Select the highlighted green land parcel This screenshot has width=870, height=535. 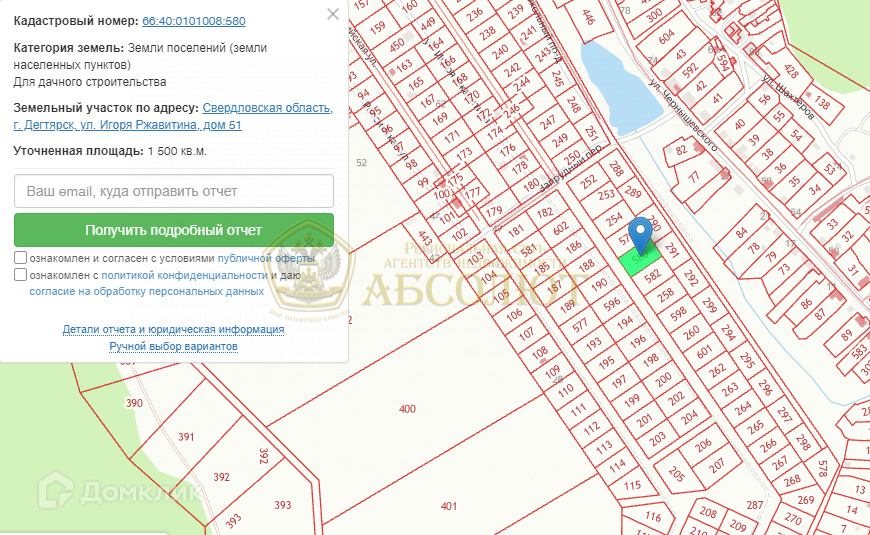click(x=633, y=263)
